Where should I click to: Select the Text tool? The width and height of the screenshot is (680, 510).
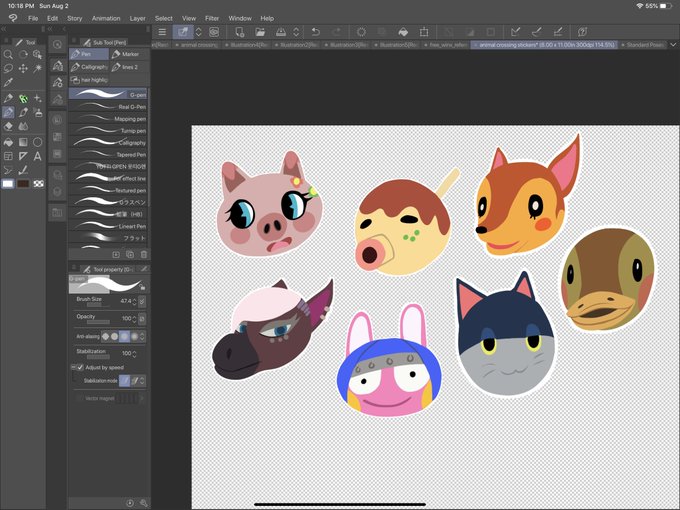tap(38, 156)
